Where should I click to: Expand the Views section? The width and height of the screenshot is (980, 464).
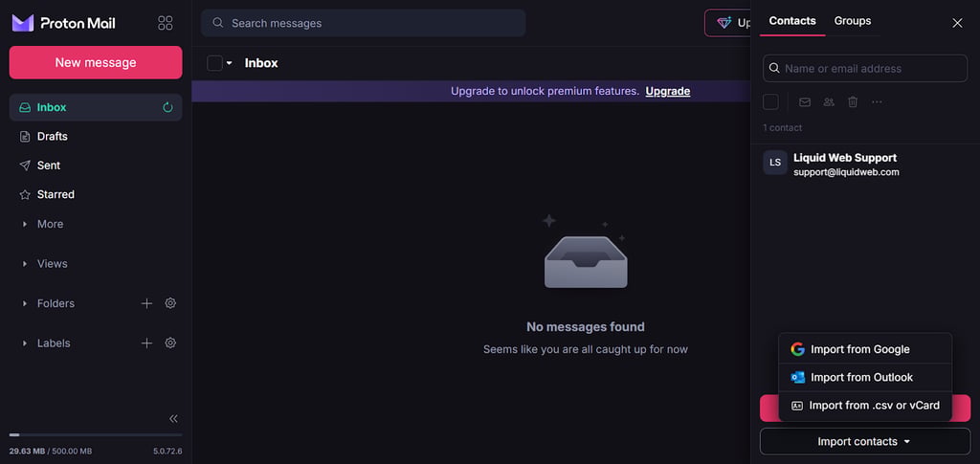25,264
